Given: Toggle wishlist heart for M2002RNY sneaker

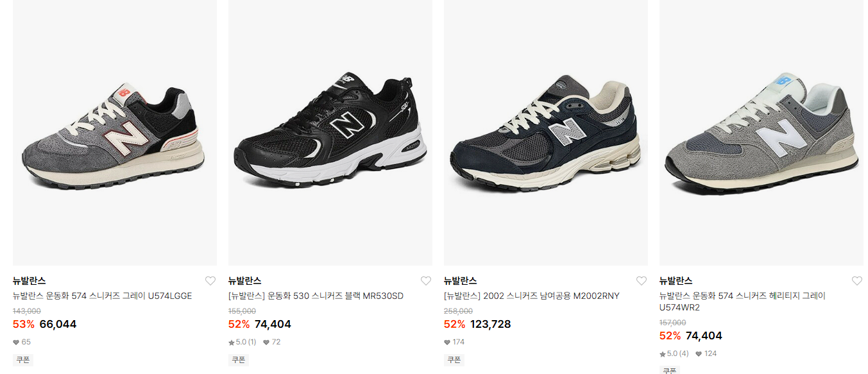Looking at the screenshot, I should click(x=642, y=281).
